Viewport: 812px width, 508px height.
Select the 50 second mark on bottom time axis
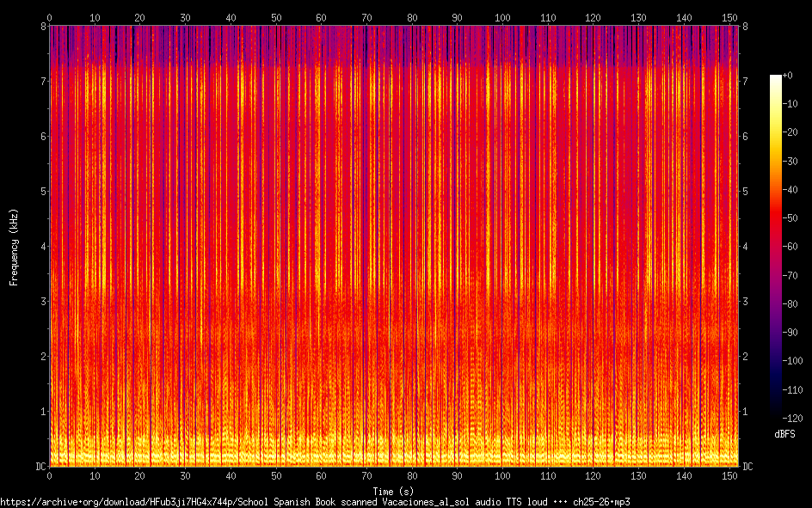coord(276,475)
